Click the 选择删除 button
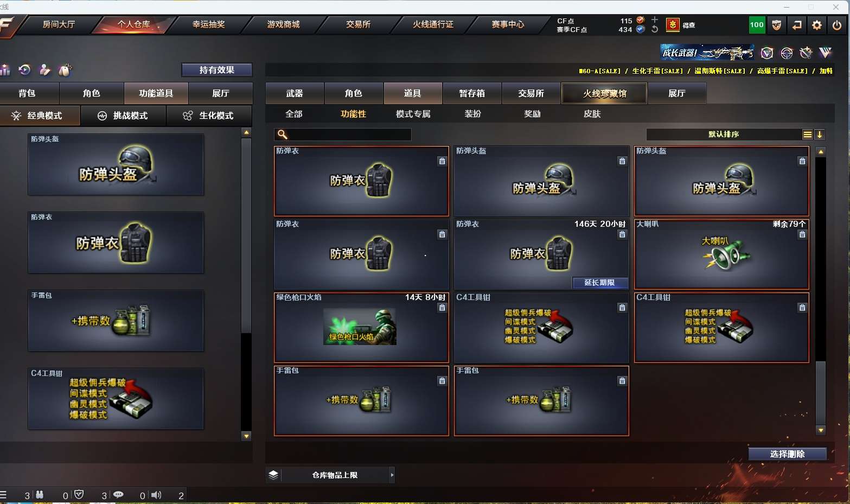 (788, 454)
